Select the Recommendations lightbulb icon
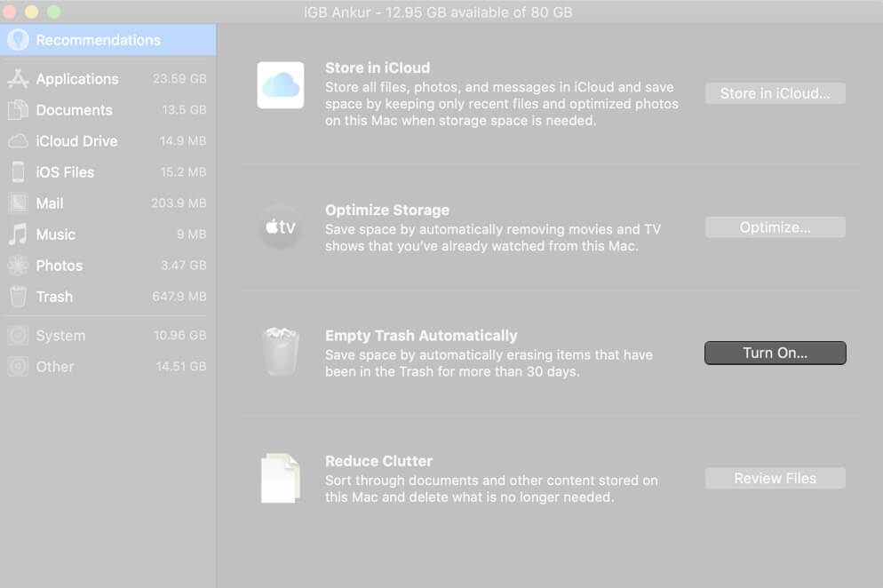 point(18,40)
